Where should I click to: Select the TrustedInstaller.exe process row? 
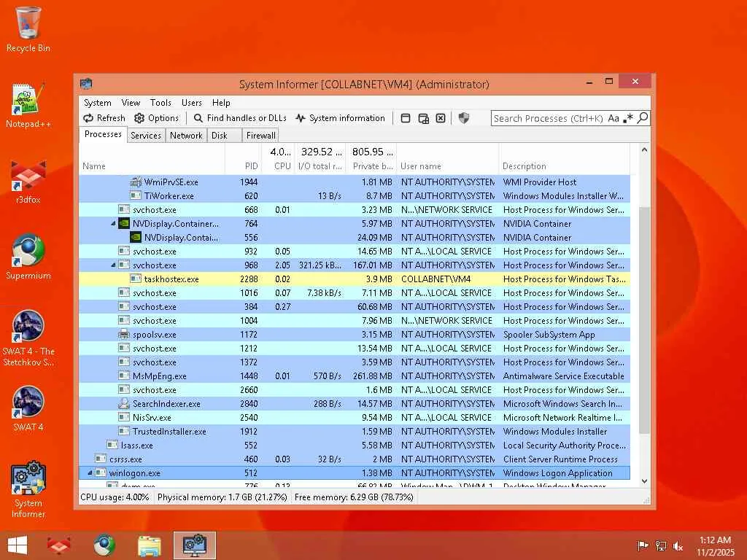(355, 431)
